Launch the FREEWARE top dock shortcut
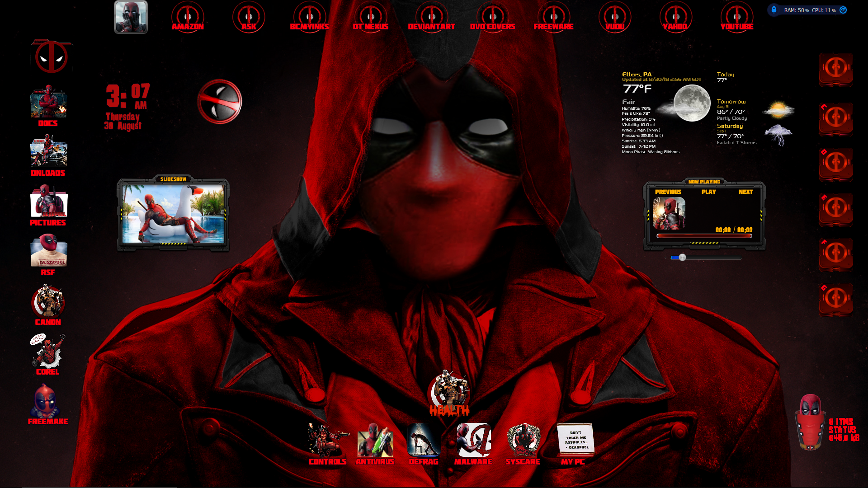Viewport: 868px width, 488px height. pyautogui.click(x=554, y=17)
